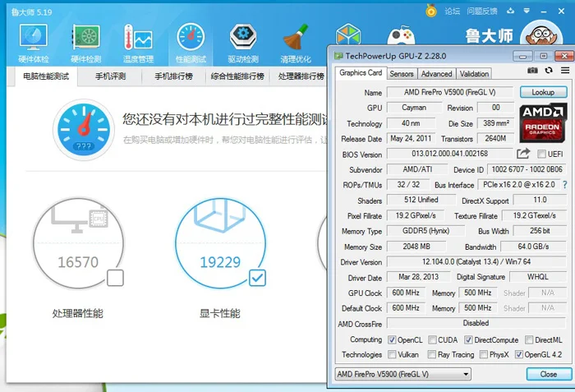
Task: Select 手机评测 tab
Action: point(110,76)
